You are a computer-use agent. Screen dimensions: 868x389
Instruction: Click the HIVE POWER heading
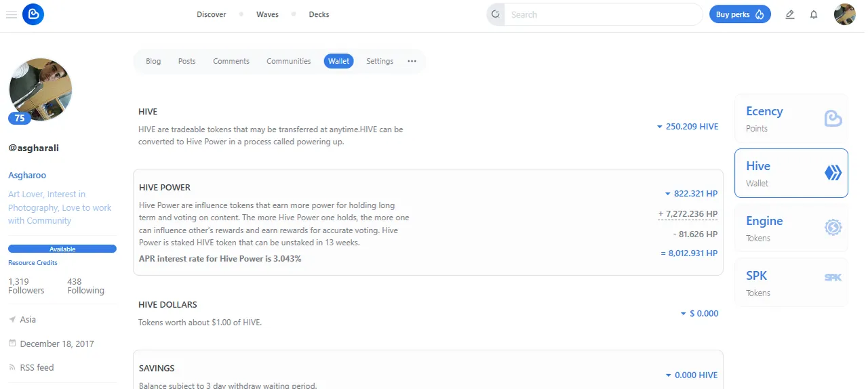click(x=165, y=188)
